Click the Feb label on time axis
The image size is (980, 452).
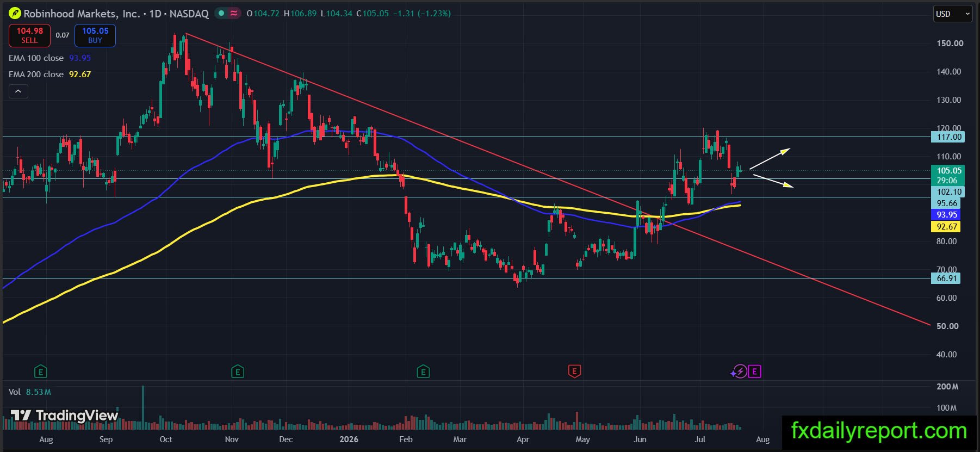click(x=406, y=439)
